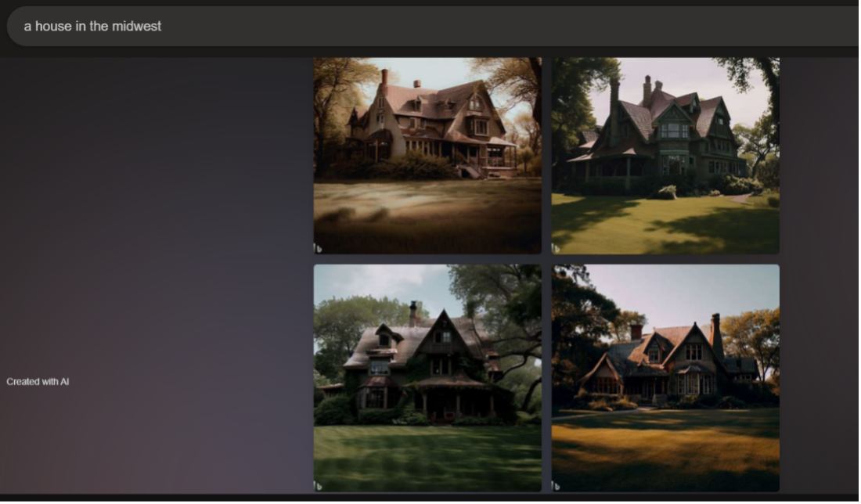Open the top-left generated house image
This screenshot has width=861, height=504.
point(427,155)
